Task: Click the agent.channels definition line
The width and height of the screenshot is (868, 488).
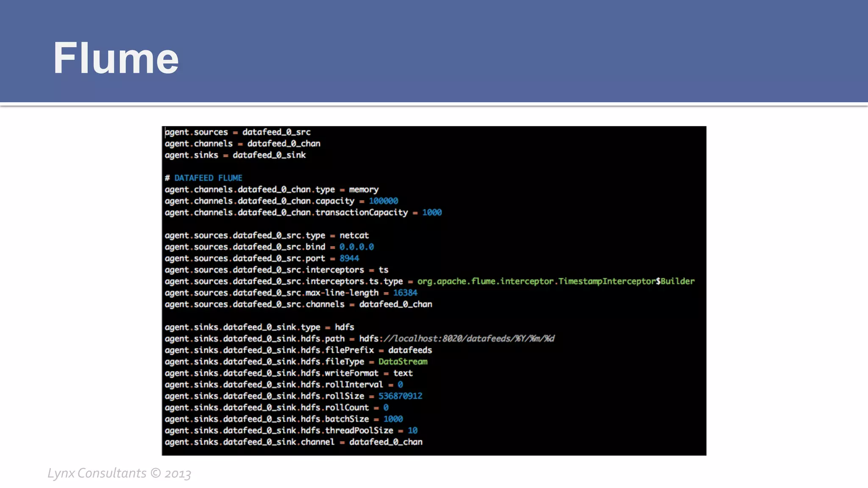Action: (242, 144)
